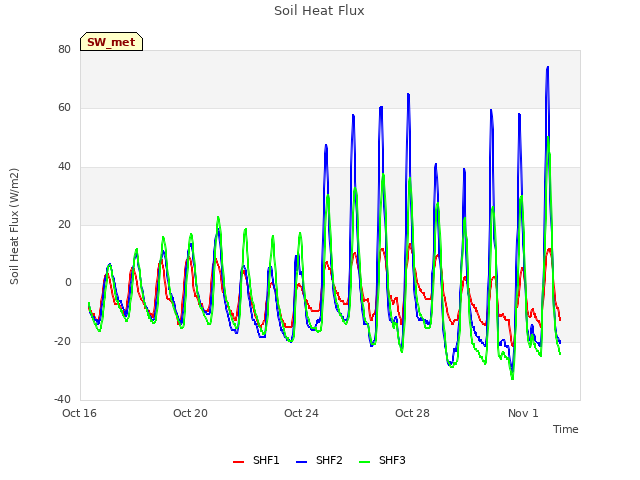The image size is (640, 480).
Task: Select the Soil Heat Flux chart title
Action: pos(319,11)
